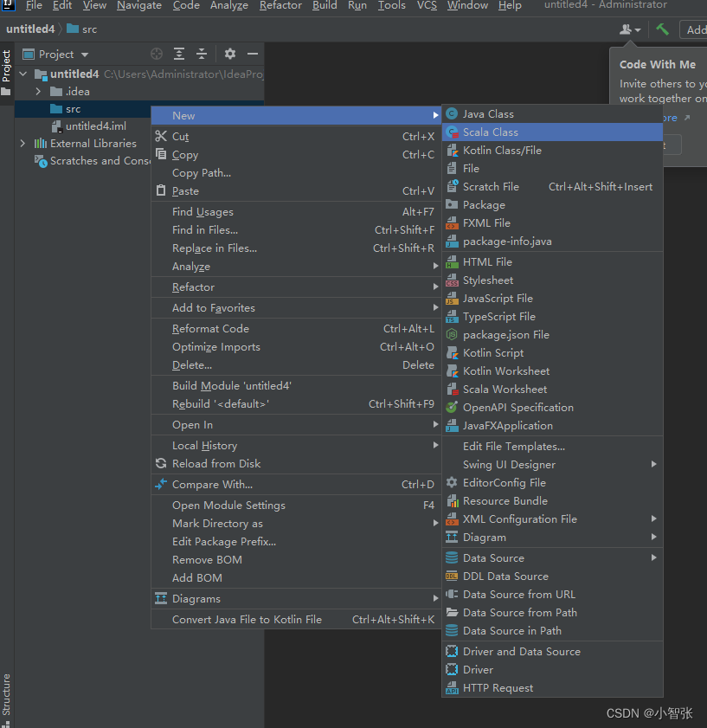Click the Driver and Data Source icon

[452, 652]
